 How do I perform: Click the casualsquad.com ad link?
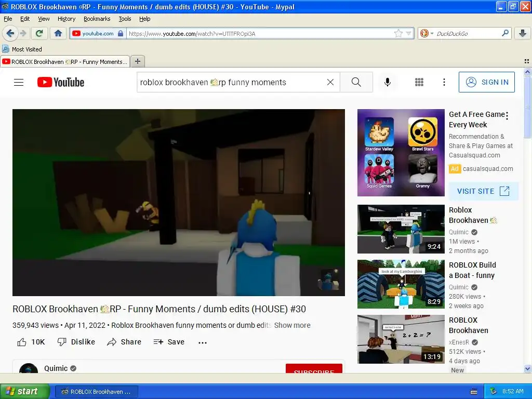coord(487,169)
